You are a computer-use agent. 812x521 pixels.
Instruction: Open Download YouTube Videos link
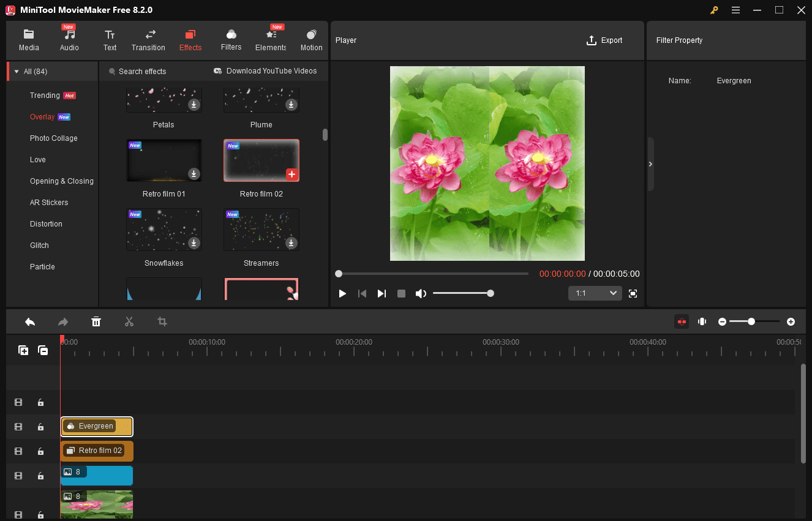[265, 71]
